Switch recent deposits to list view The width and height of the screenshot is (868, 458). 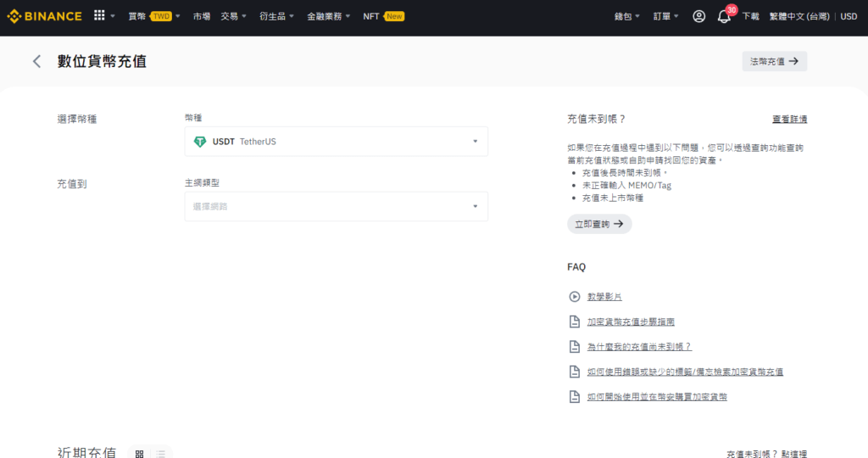160,454
